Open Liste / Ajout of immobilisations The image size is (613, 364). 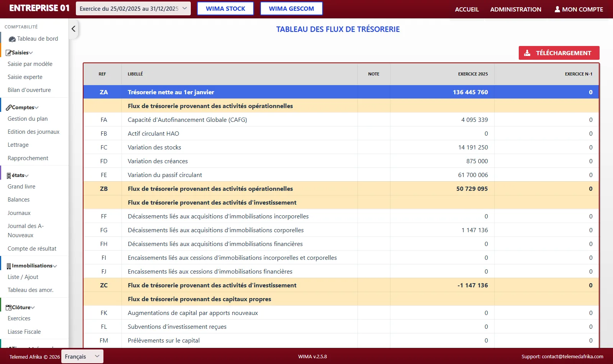(23, 277)
